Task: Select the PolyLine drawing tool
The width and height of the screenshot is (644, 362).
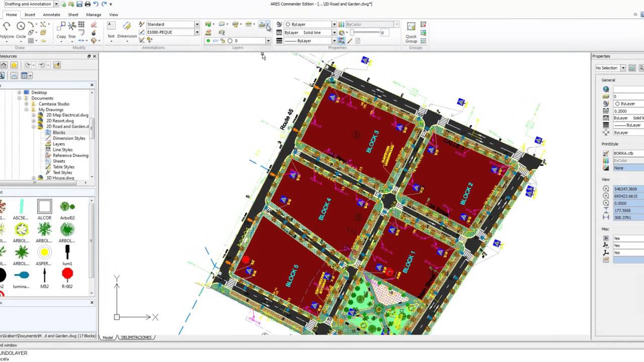Action: [x=7, y=30]
